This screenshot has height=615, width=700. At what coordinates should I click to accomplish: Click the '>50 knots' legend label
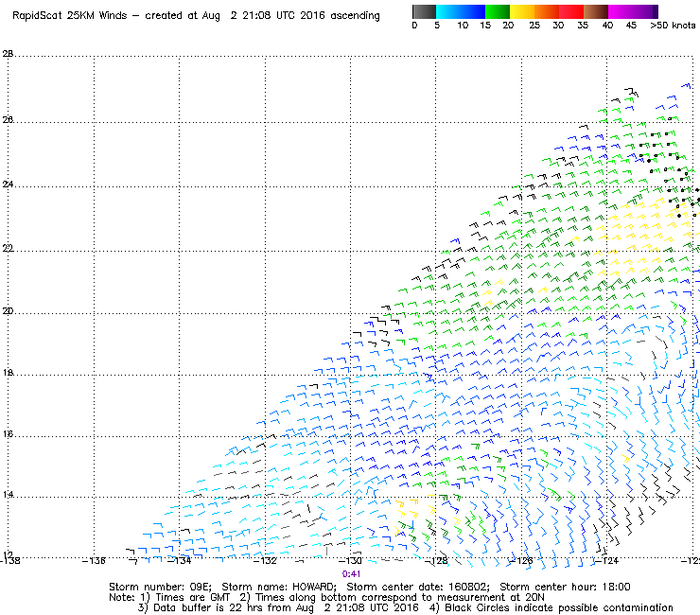coord(673,26)
